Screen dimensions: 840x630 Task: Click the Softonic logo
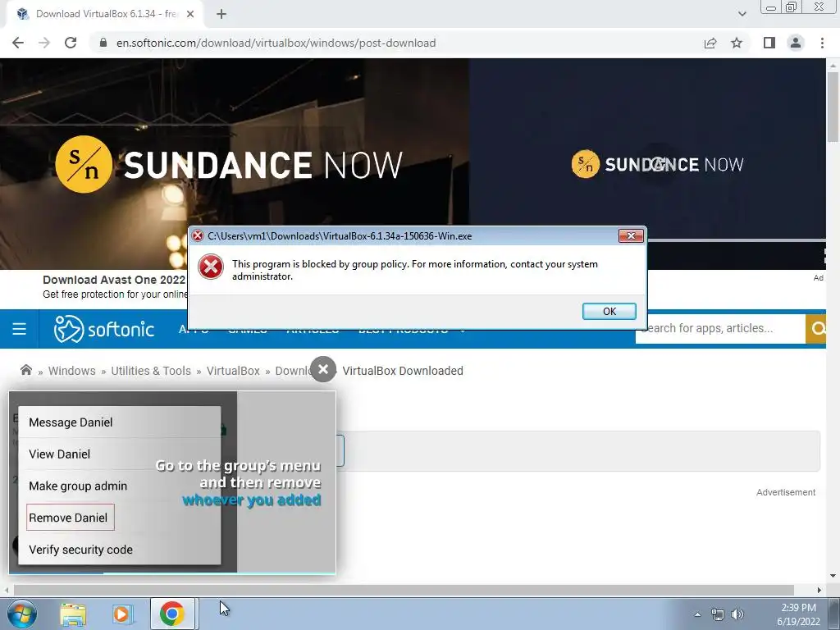point(104,329)
